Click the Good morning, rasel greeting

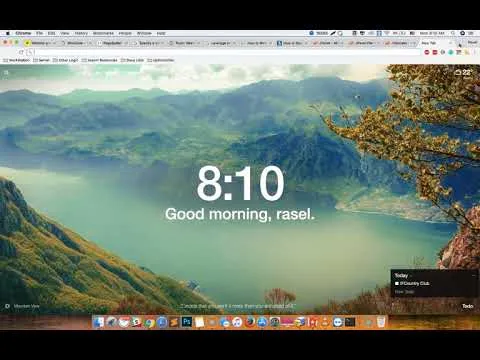240,214
